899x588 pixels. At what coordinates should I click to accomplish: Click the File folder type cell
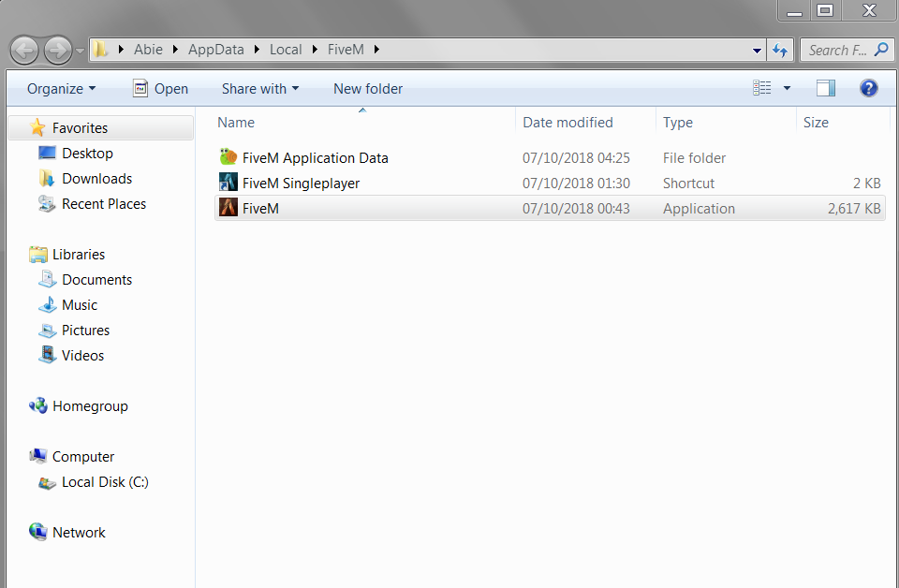tap(694, 158)
